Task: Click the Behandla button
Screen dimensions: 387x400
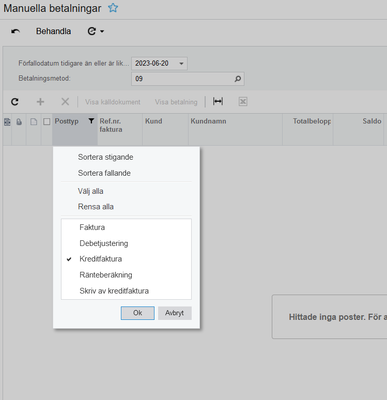Action: pyautogui.click(x=53, y=31)
